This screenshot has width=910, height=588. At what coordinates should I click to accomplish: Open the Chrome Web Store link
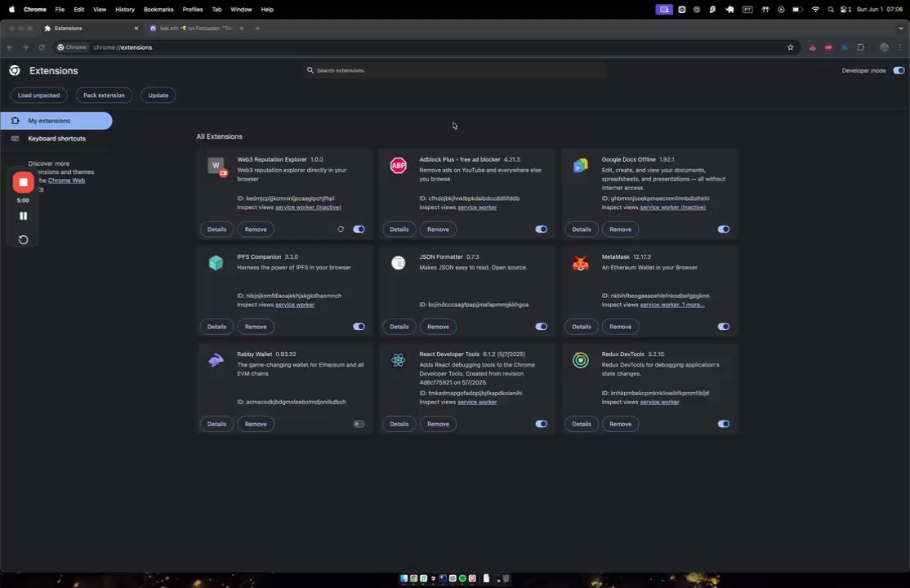pyautogui.click(x=66, y=180)
